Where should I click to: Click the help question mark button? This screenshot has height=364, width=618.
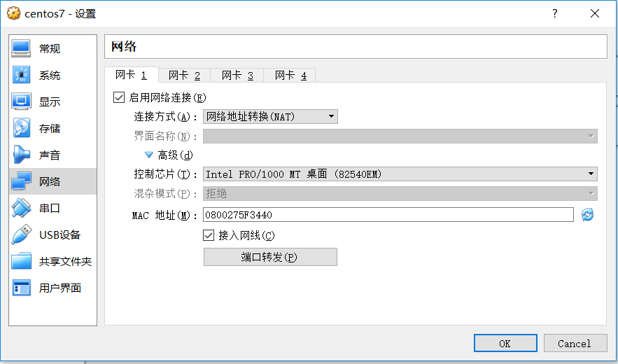(555, 13)
